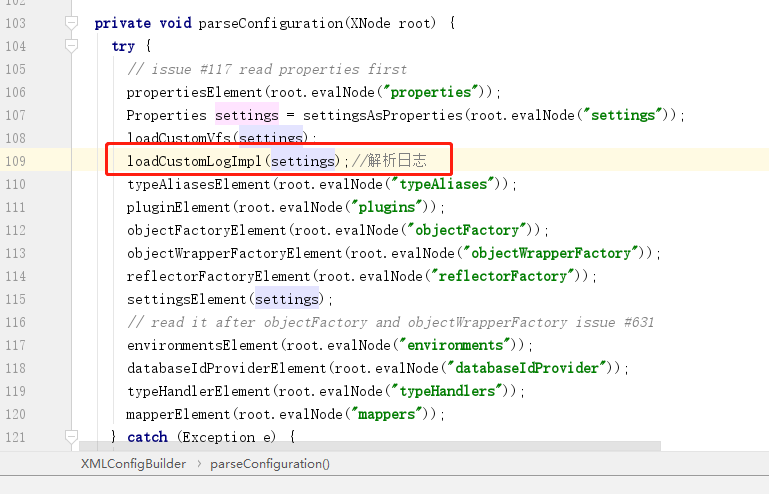
Task: Click the environmentsElement call
Action: coord(203,345)
